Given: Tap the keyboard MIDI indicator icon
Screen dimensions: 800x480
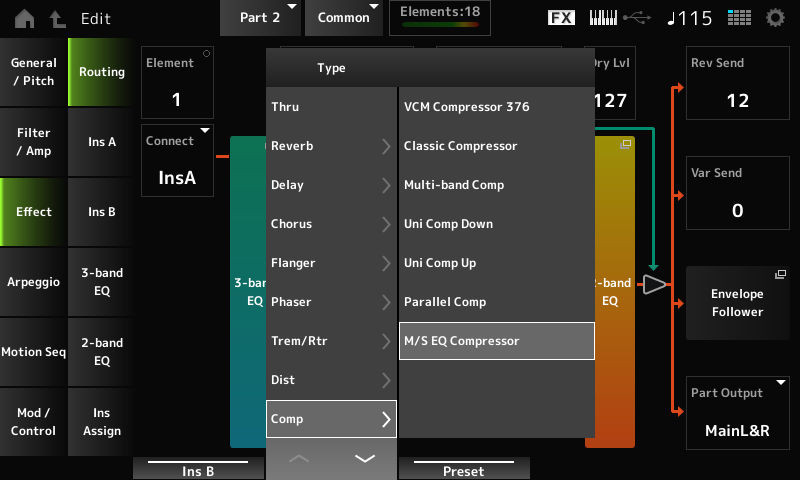Looking at the screenshot, I should point(604,18).
